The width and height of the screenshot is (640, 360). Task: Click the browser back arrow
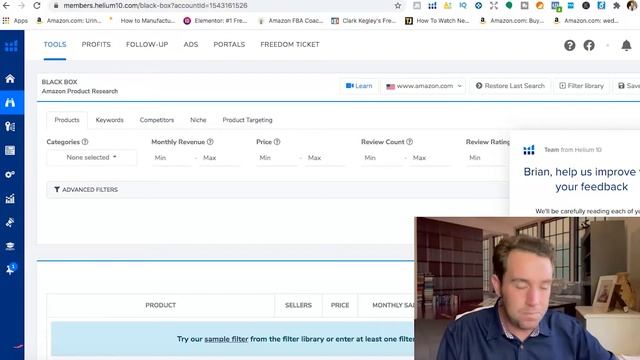(x=6, y=6)
